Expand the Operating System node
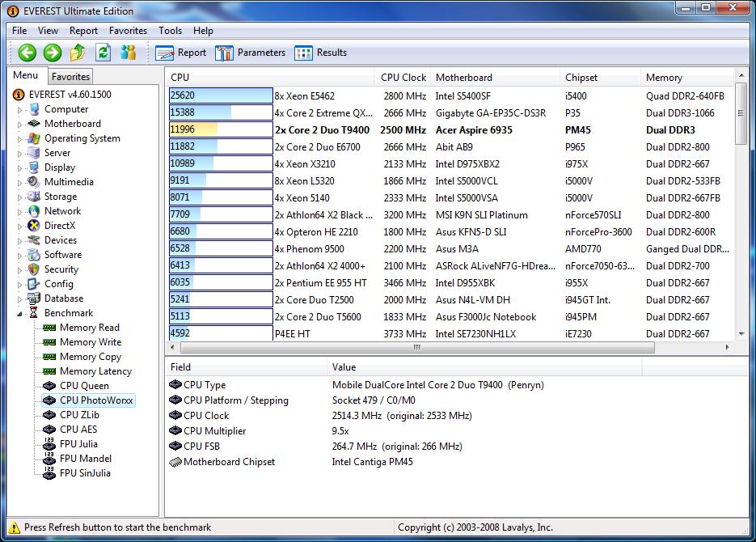This screenshot has width=756, height=542. pos(19,139)
